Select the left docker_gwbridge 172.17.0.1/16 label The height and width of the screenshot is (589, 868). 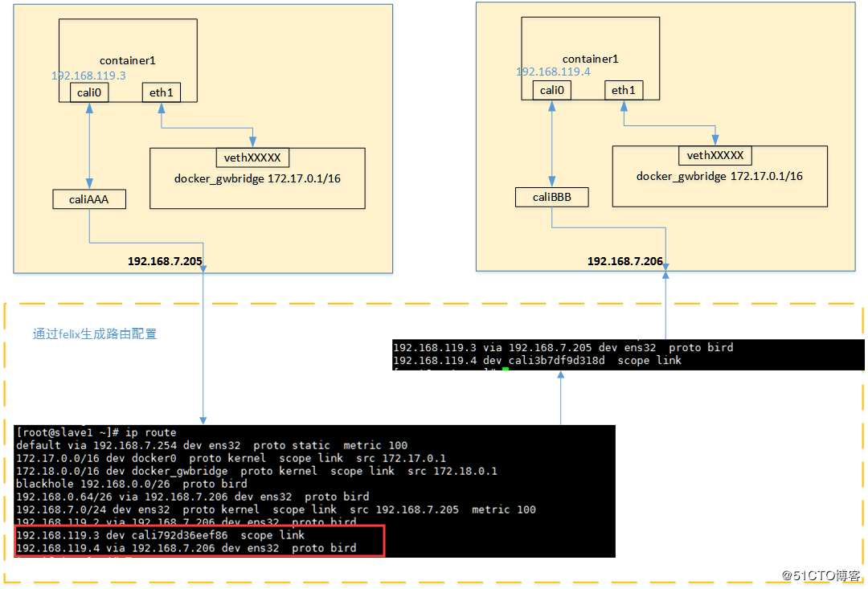point(257,179)
